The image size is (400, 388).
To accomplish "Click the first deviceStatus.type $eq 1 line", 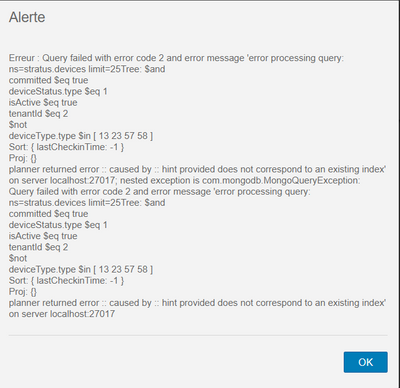I will (x=58, y=91).
